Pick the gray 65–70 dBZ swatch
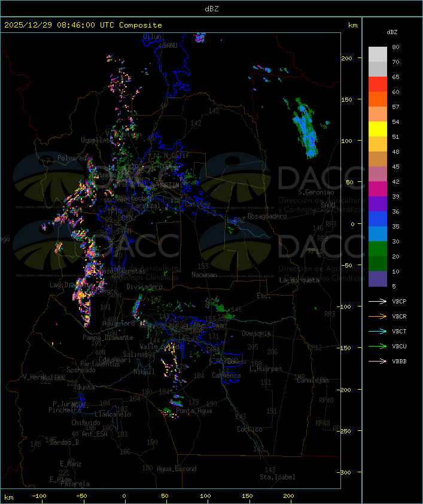The image size is (423, 504). click(x=378, y=69)
